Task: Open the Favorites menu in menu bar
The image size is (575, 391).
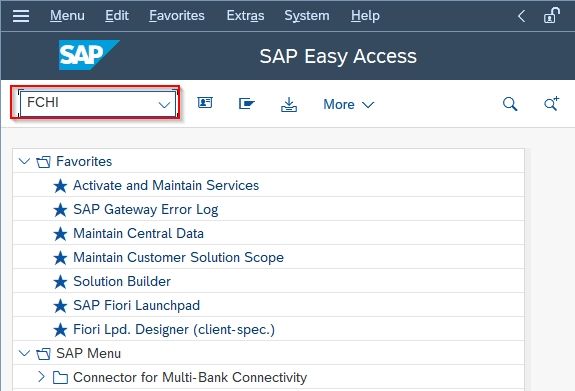Action: [177, 16]
